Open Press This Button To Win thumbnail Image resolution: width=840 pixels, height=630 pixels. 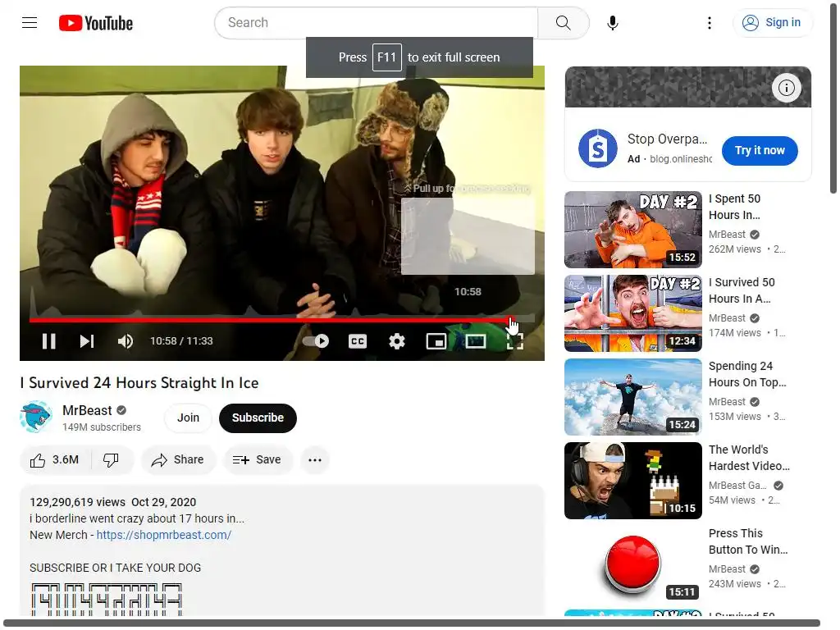coord(633,564)
